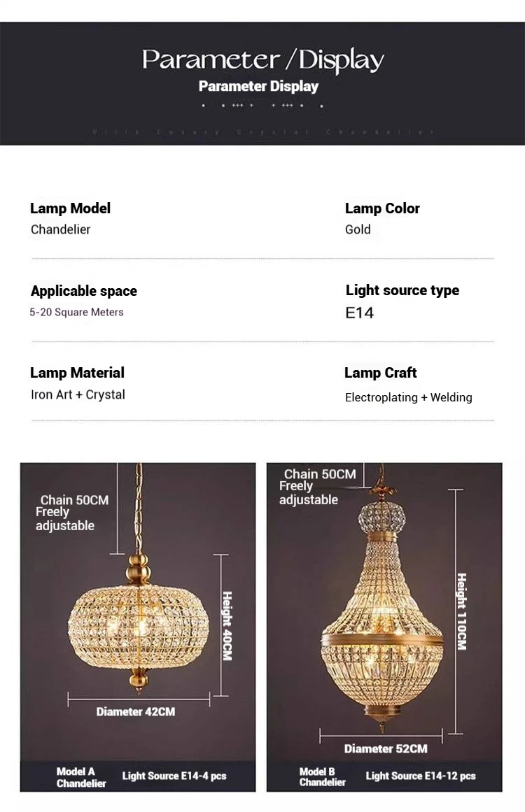Select the '5-20 Square Meters' value
Screen dimensions: 525x812
(x=76, y=312)
